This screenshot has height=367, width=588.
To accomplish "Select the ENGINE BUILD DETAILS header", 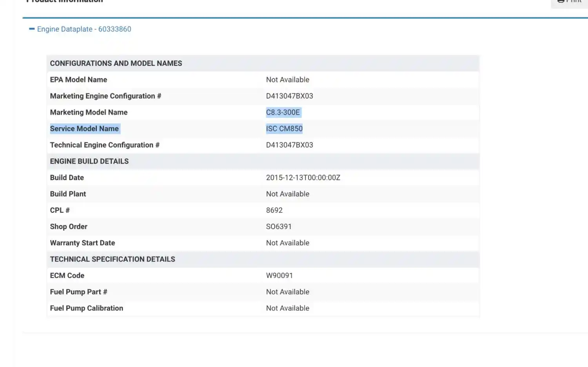I will [89, 161].
